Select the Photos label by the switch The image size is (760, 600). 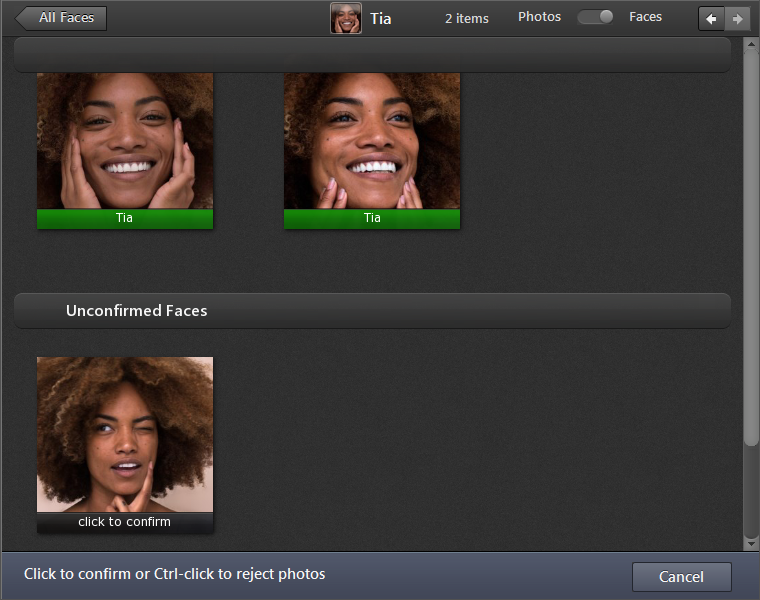click(x=539, y=17)
